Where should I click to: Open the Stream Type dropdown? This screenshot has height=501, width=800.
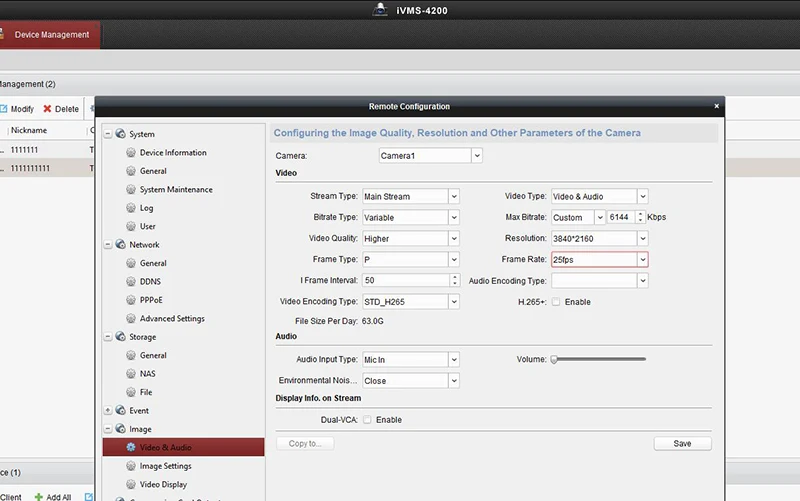pos(454,196)
